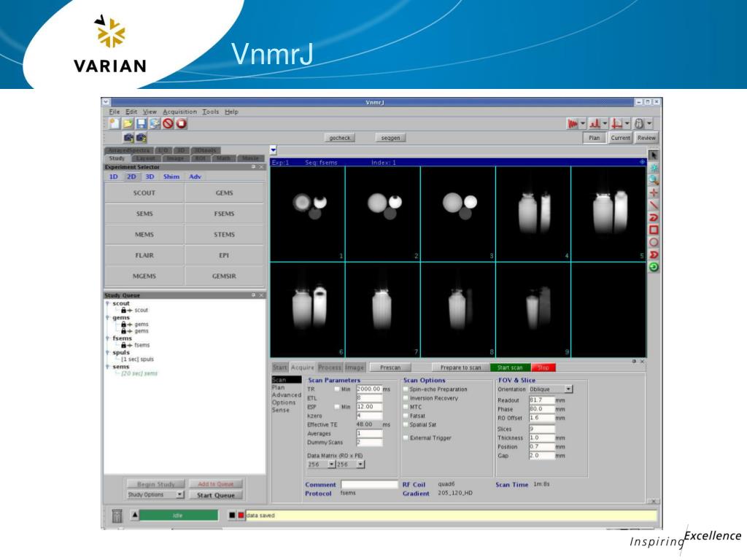
Task: Click the trash can icon in status bar
Action: tap(117, 516)
